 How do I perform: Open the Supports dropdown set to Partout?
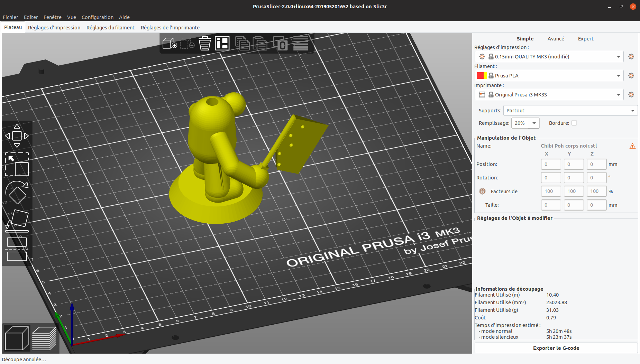click(x=570, y=110)
